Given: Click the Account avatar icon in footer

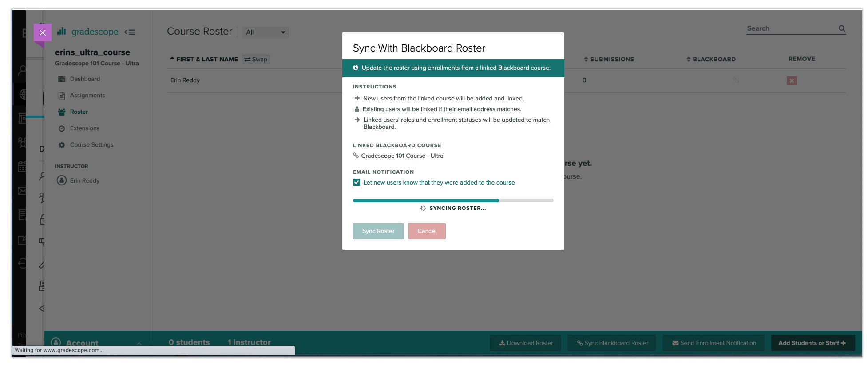Looking at the screenshot, I should (56, 342).
